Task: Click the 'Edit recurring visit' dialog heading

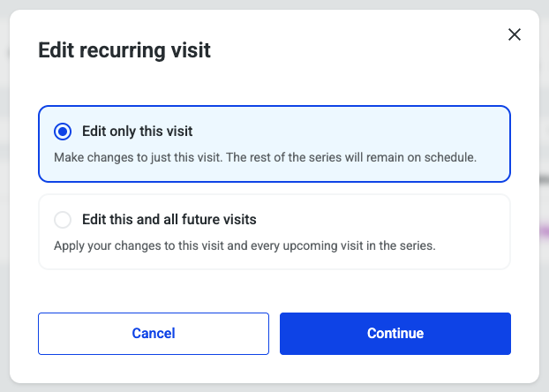Action: tap(124, 50)
